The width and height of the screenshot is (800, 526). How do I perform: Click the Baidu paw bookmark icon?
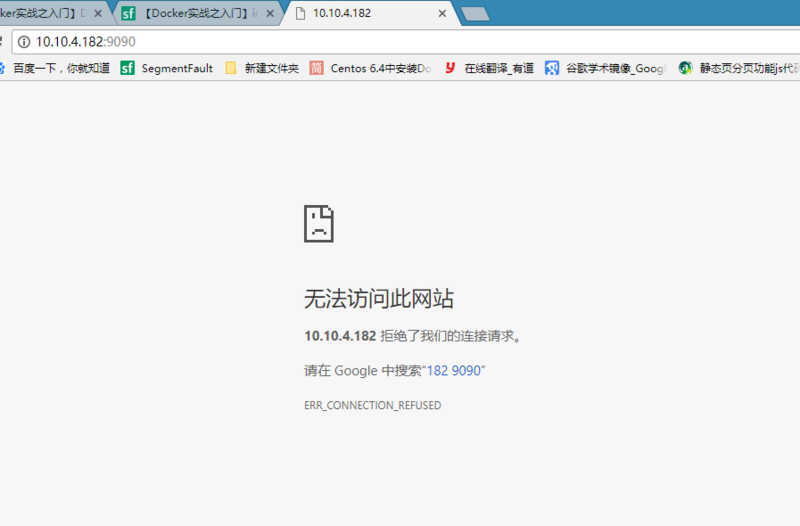pos(2,68)
